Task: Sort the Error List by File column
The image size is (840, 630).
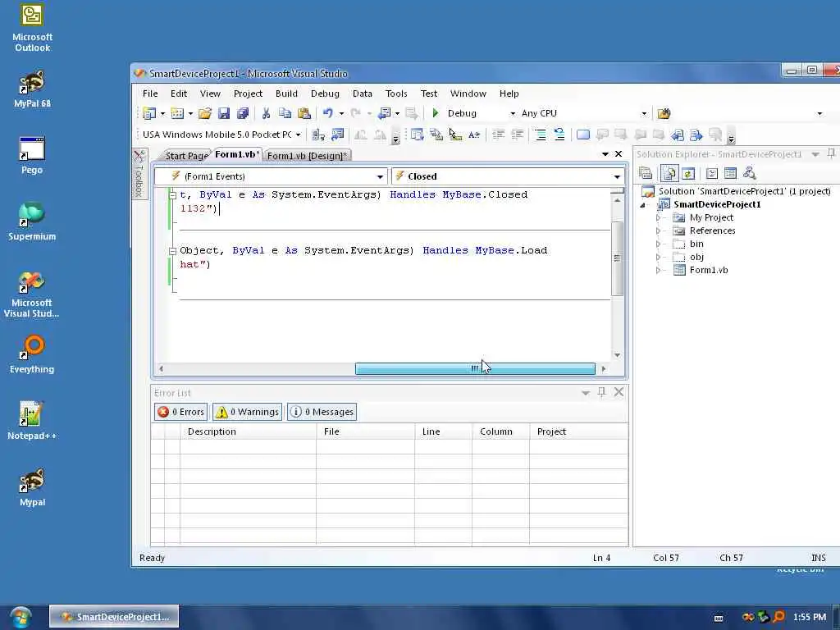Action: [365, 431]
